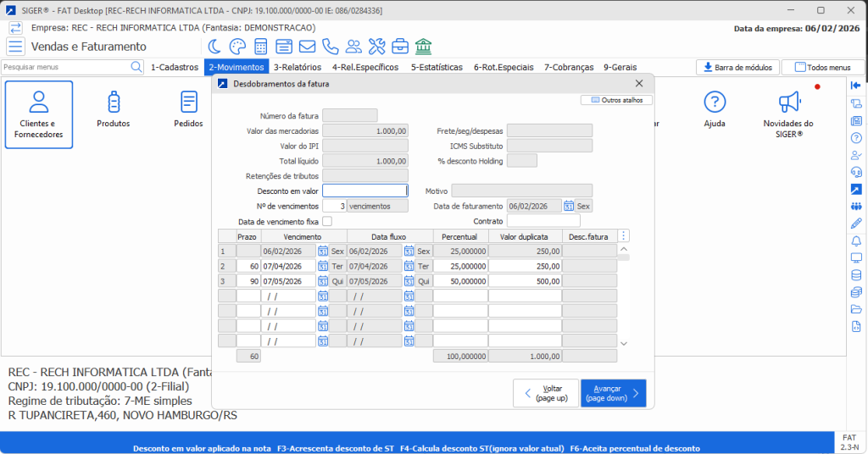The height and width of the screenshot is (454, 868).
Task: Click the Desconto em valor input field
Action: click(364, 191)
